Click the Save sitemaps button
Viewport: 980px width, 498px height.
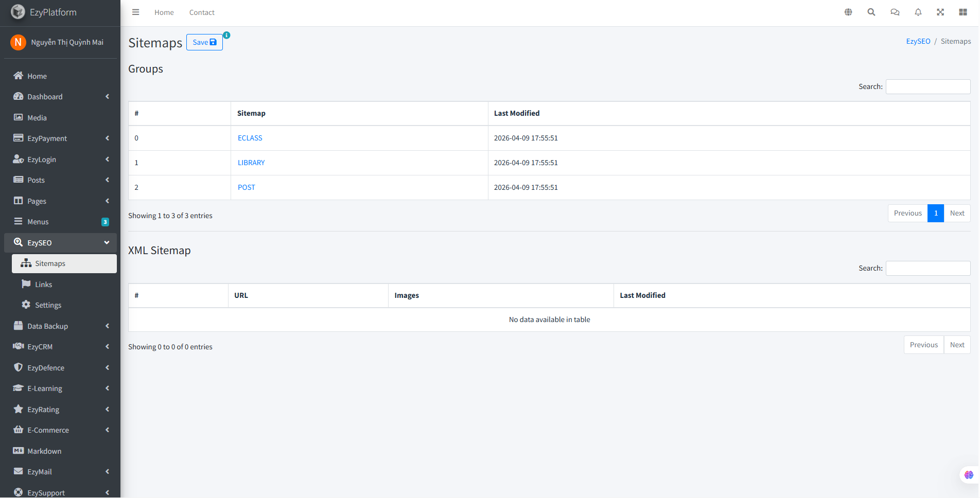pos(204,42)
